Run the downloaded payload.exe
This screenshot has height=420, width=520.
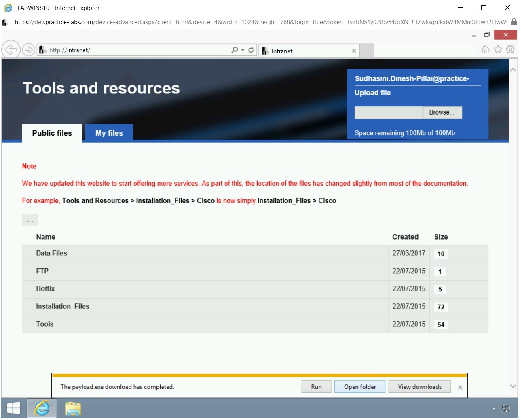(316, 387)
